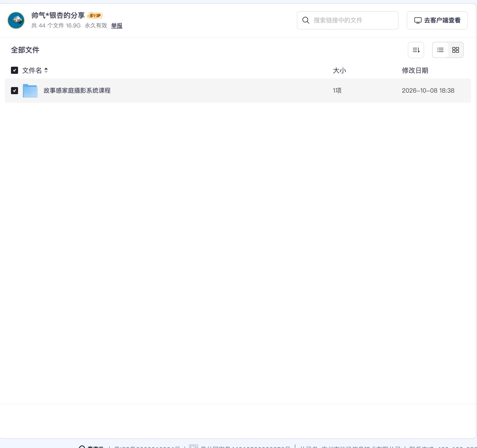Click the 共 44 个文件 16.9G summary
Viewport: 477px width, 448px height.
click(x=56, y=26)
